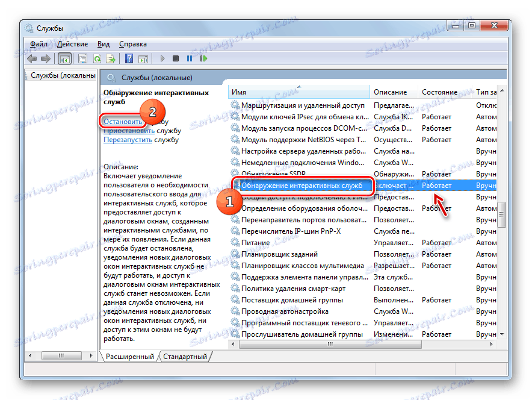This screenshot has height=400, width=532.
Task: Maximize the Службы window
Action: pyautogui.click(x=472, y=25)
